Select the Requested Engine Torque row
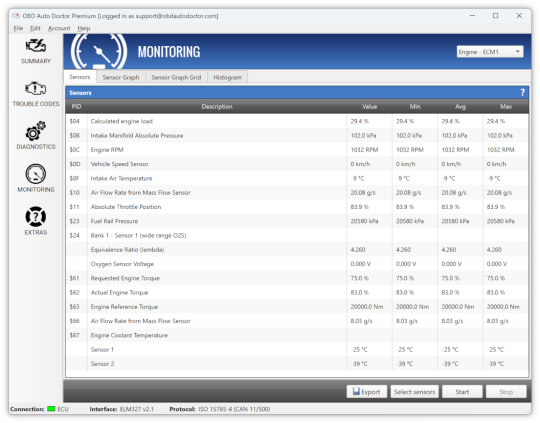 (297, 278)
